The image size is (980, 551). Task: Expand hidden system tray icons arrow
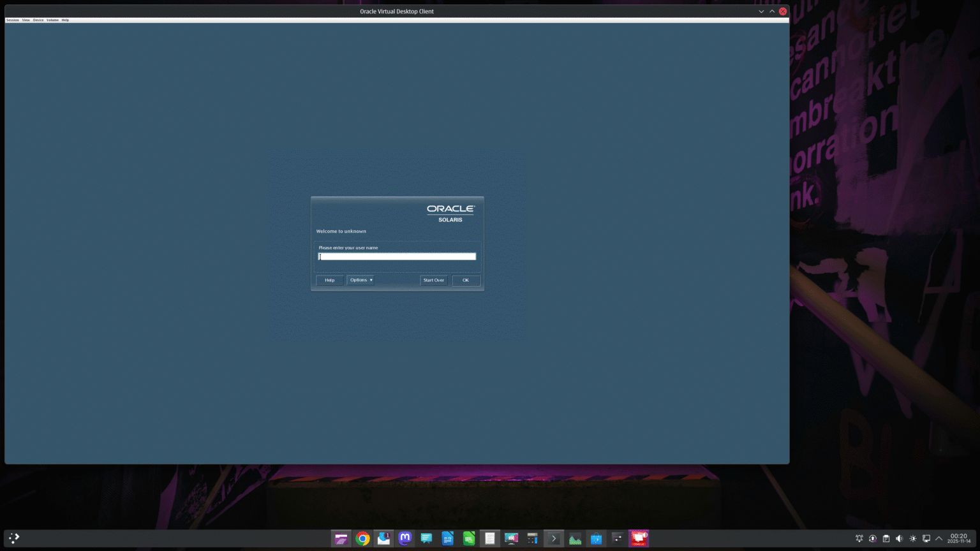coord(939,539)
